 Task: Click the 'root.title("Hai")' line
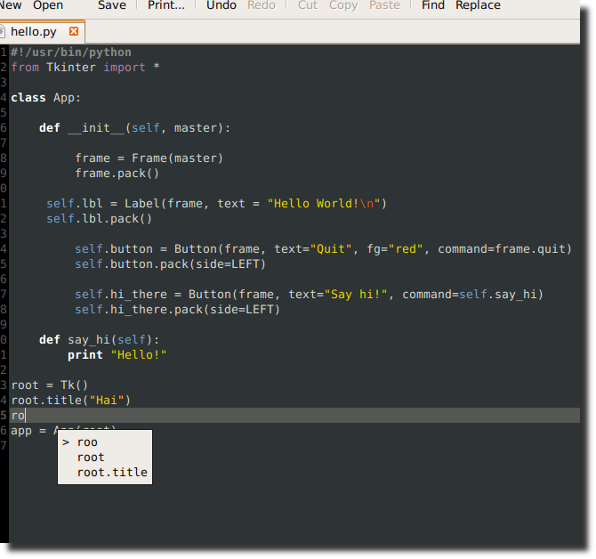tap(71, 401)
